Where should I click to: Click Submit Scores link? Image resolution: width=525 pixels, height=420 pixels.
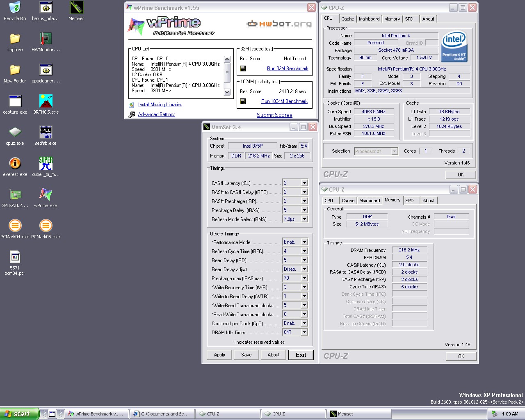tap(274, 115)
